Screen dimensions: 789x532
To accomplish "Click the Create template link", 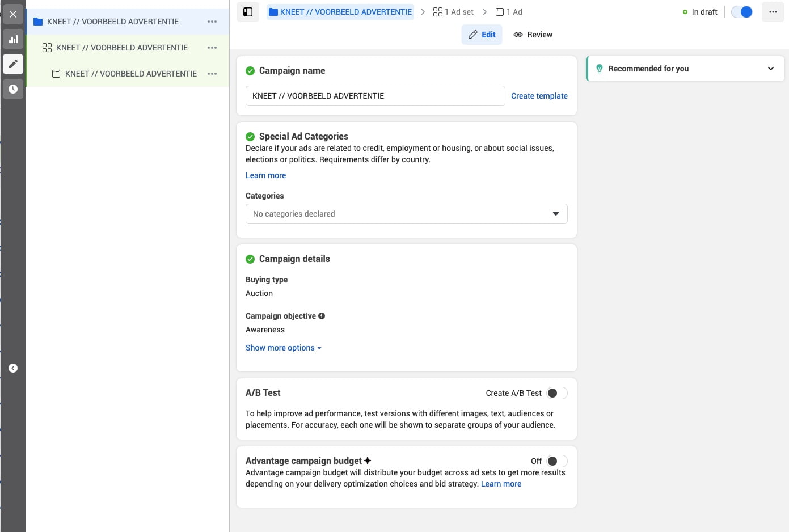I will coord(539,96).
